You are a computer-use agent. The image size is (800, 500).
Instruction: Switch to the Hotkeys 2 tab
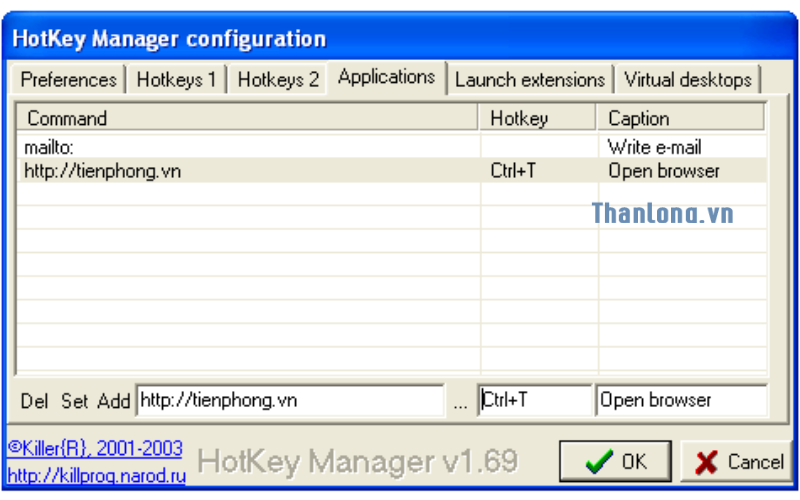[x=278, y=80]
